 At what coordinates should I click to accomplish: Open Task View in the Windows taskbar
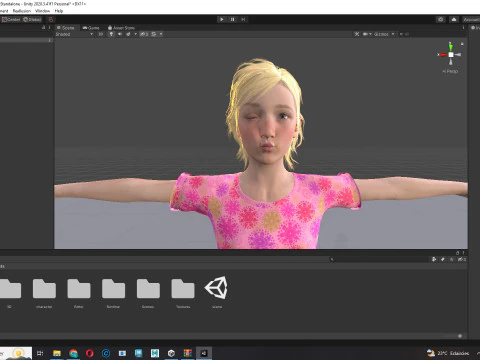[40, 353]
